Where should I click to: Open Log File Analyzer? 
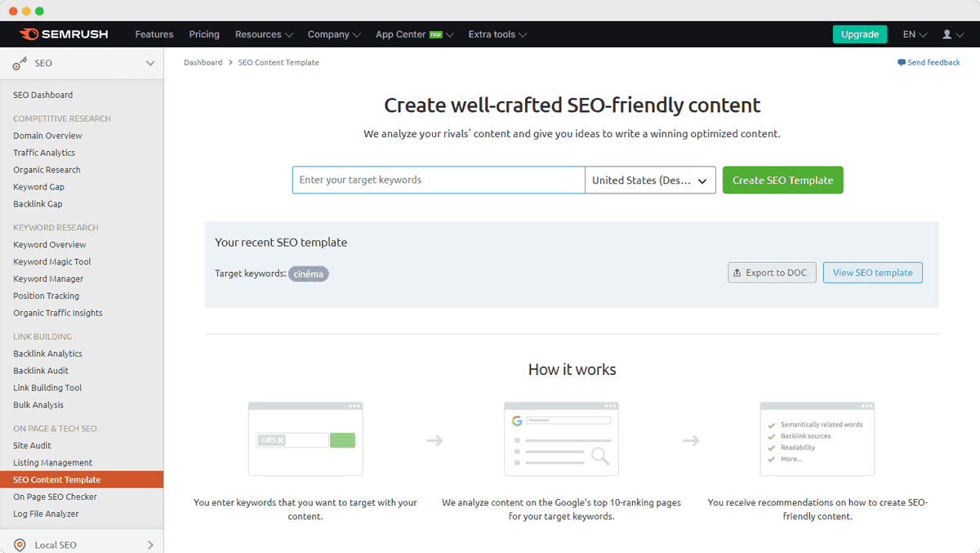[x=46, y=514]
